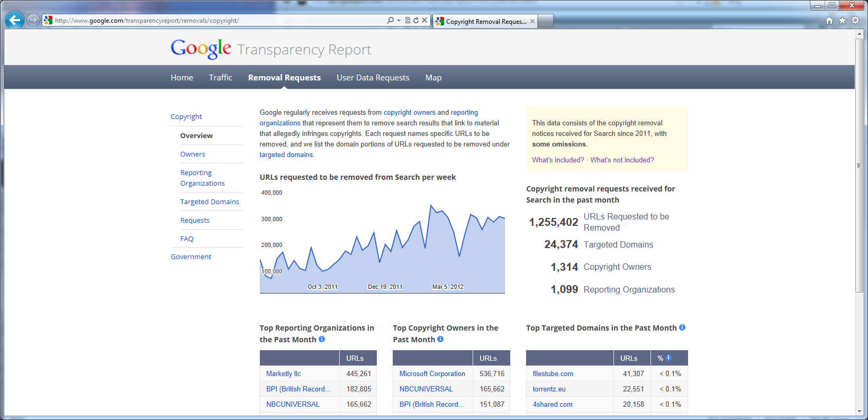
Task: Select FAQ in the sidebar
Action: tap(187, 239)
